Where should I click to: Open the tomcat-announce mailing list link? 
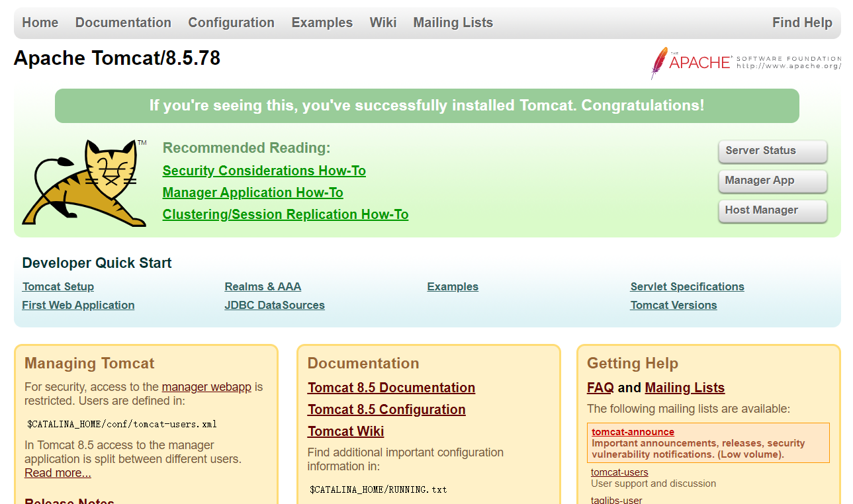pos(633,432)
